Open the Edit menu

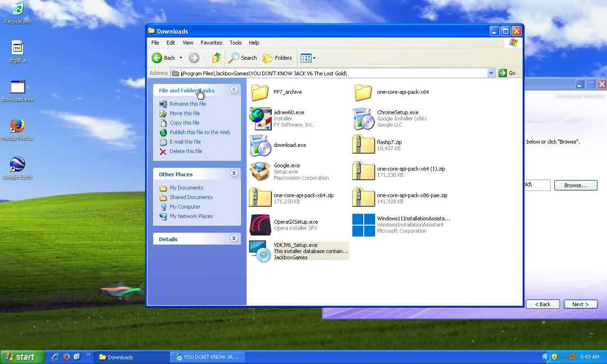pyautogui.click(x=171, y=43)
